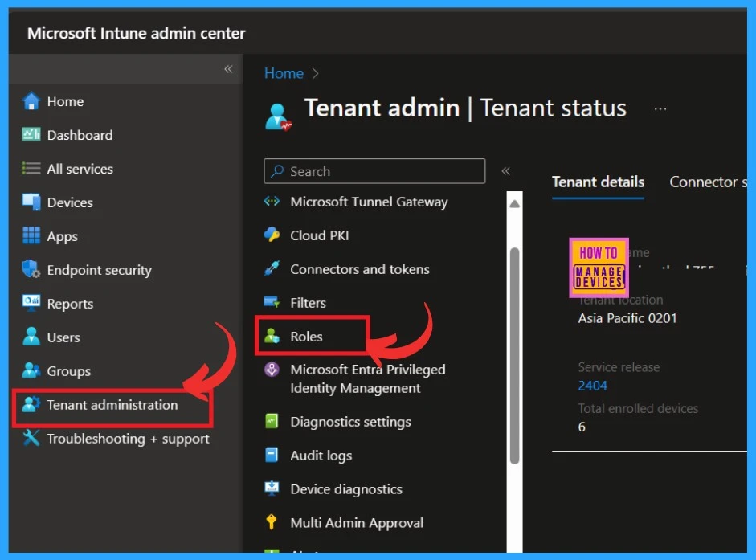The width and height of the screenshot is (756, 560).
Task: Select Device diagnostics entry
Action: point(346,489)
